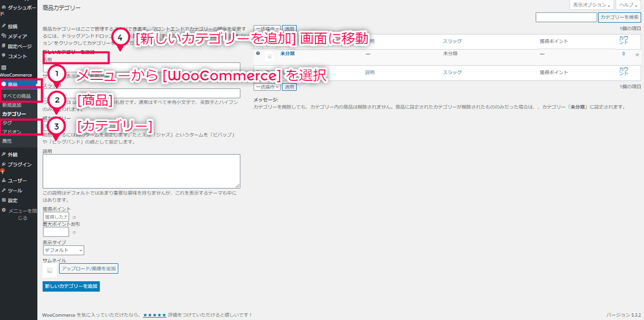The height and width of the screenshot is (320, 644).
Task: Click the settings icon beside 設定
Action: [4, 200]
